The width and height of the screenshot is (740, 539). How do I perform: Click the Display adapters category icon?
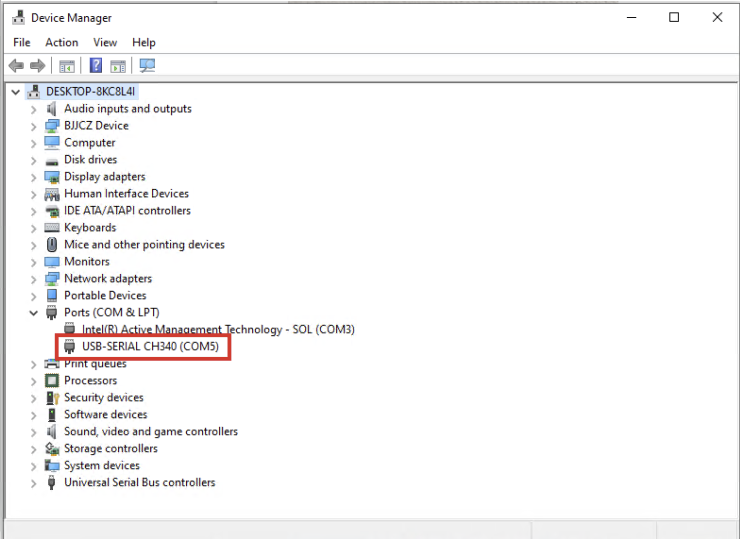point(52,177)
